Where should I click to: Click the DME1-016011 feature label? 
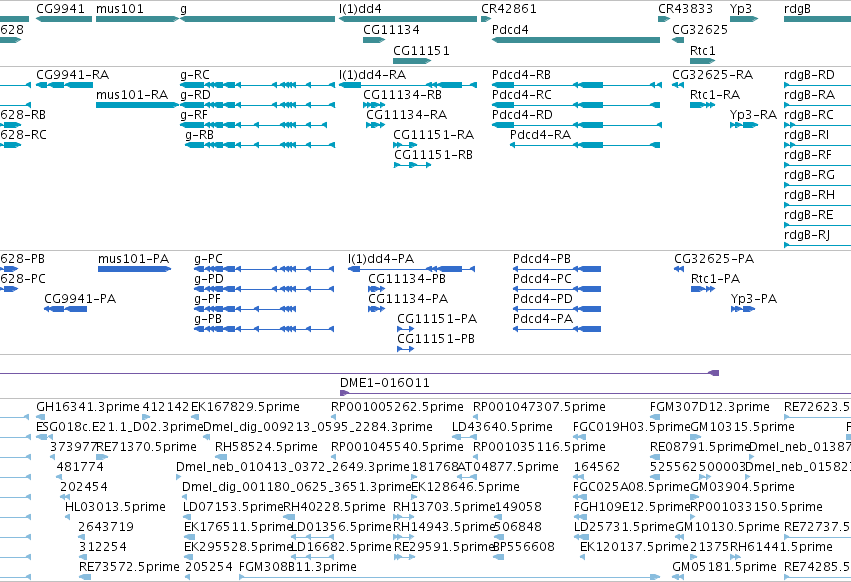pyautogui.click(x=385, y=383)
